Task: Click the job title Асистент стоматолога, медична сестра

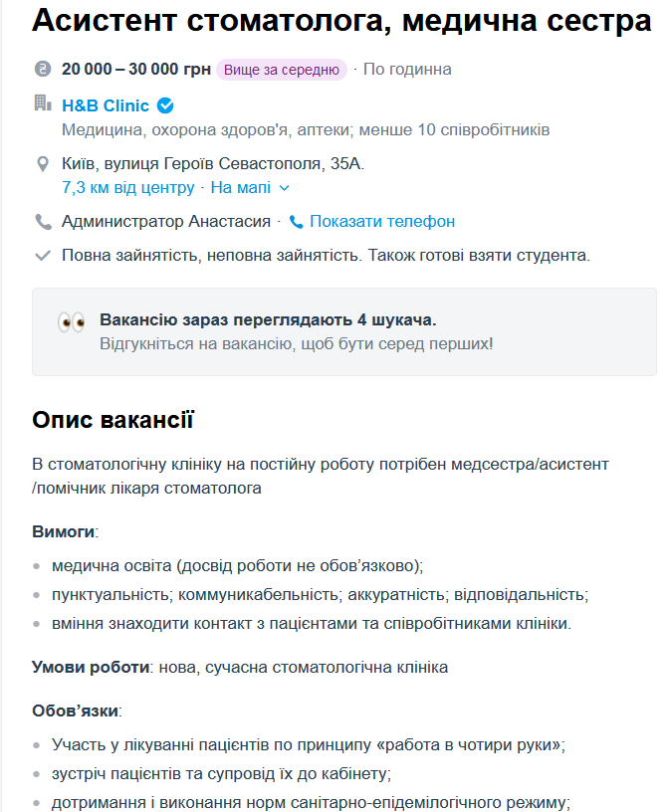Action: 341,22
